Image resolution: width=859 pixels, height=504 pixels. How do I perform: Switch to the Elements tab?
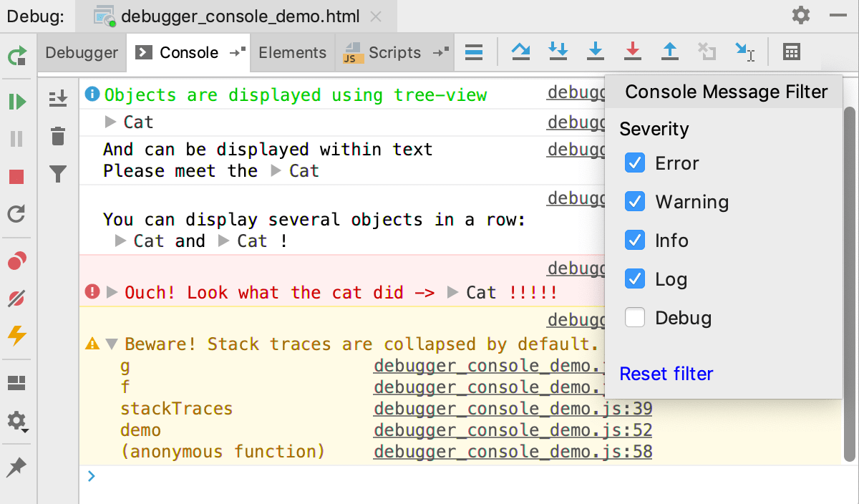click(292, 52)
